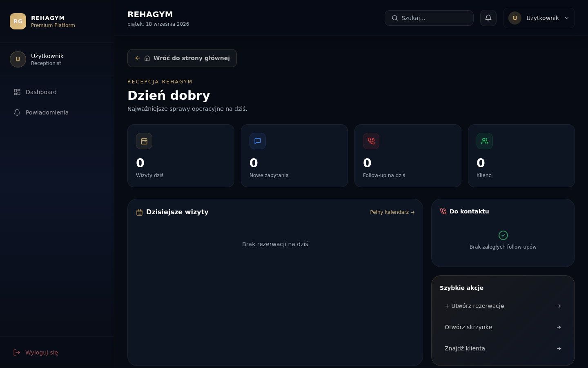Screen dimensions: 588x368
Task: Click the date 'piątek, 18 września 2026'
Action: click(158, 24)
